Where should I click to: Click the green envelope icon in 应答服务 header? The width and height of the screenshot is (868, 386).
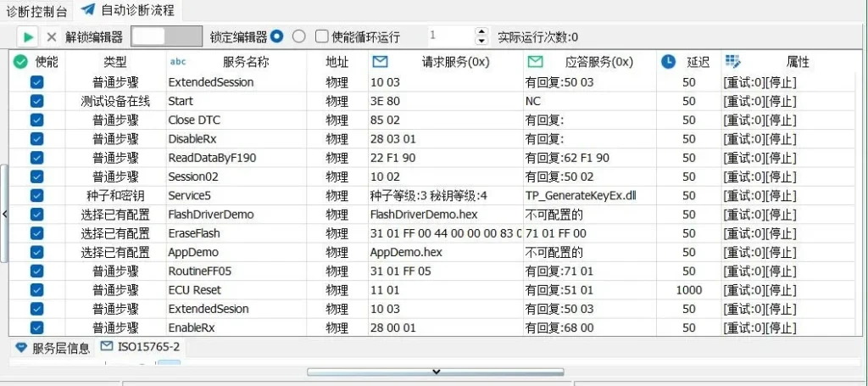(x=535, y=62)
